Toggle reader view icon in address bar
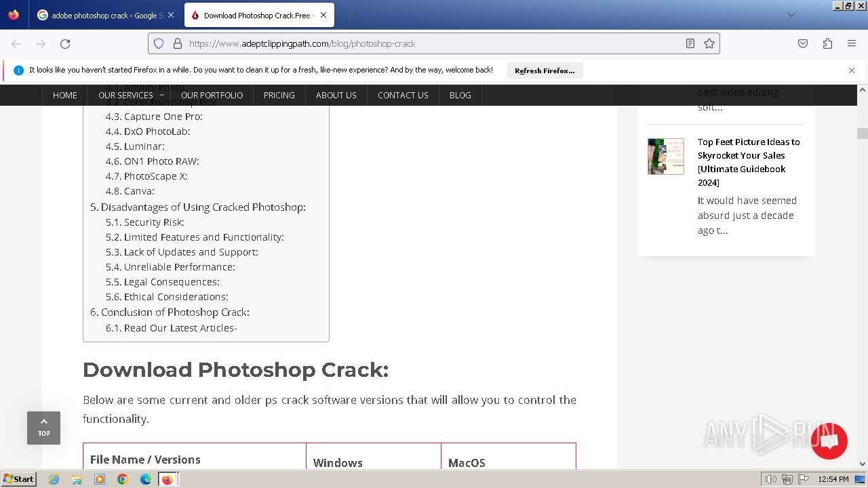Viewport: 868px width, 488px height. pos(690,43)
